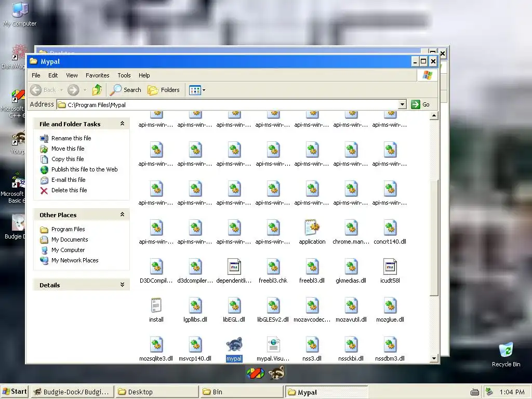Screen dimensions: 532x399
Task: Open the View menu
Action: (x=72, y=75)
